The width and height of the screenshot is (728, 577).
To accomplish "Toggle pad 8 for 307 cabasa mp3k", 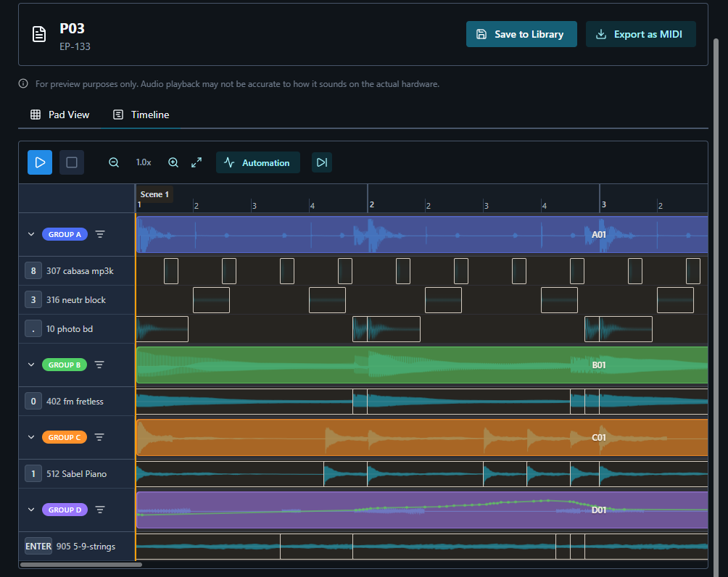I will [x=33, y=271].
